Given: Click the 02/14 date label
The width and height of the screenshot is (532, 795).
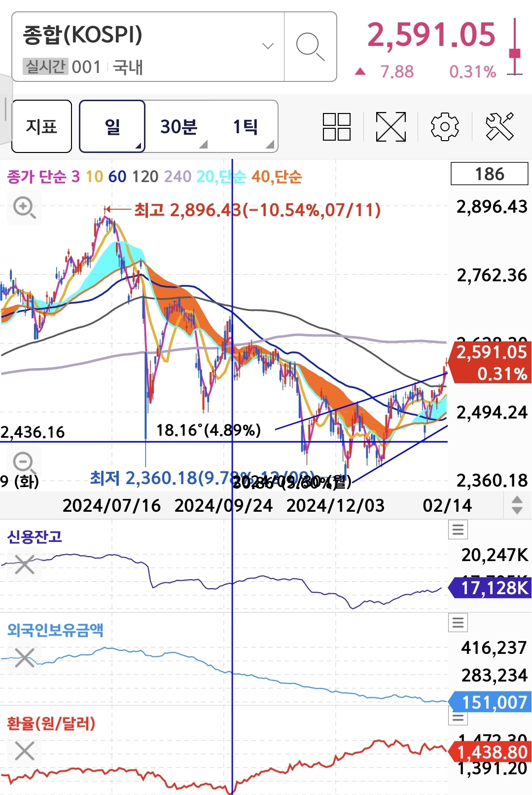Looking at the screenshot, I should click(447, 505).
